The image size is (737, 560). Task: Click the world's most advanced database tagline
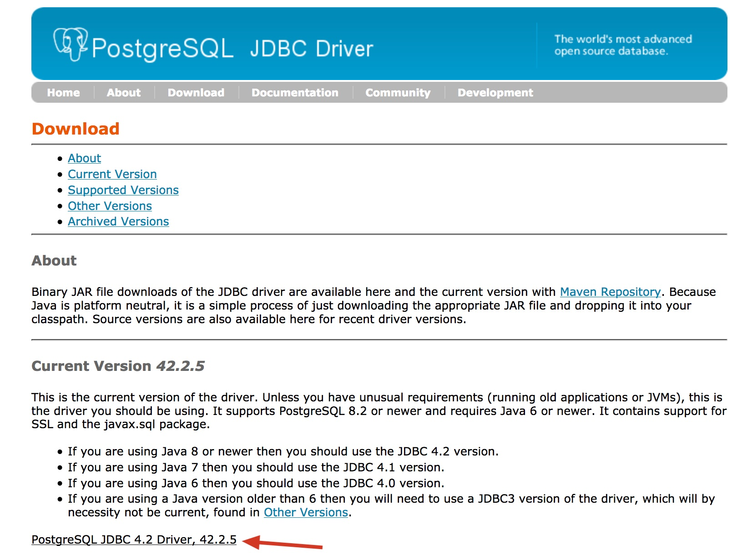[x=623, y=45]
